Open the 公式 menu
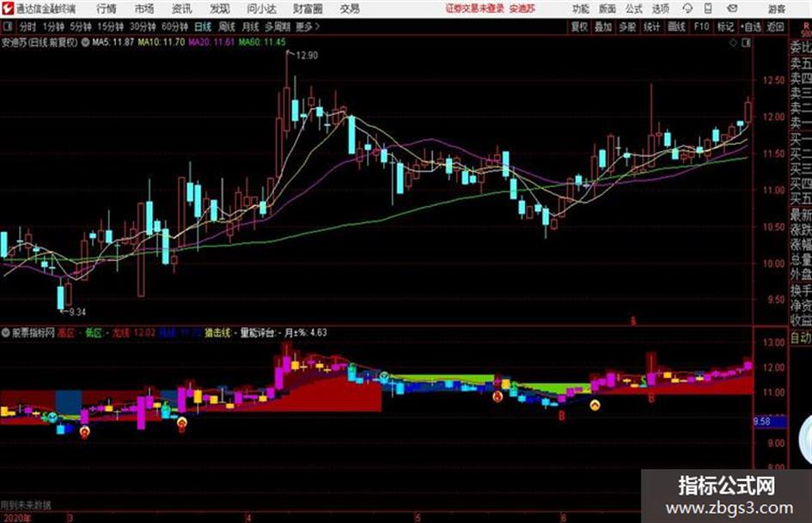Viewport: 812px width, 523px height. click(x=634, y=9)
